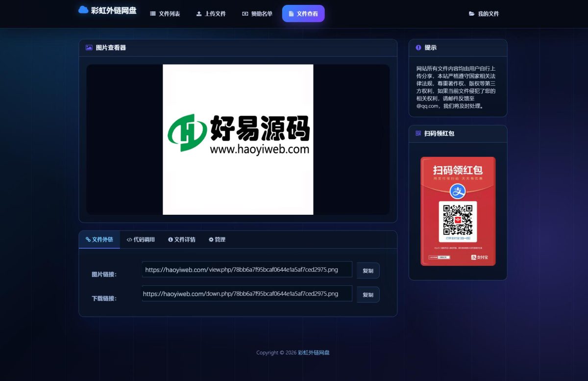Click the info icon in 文件详情 tab
Viewport: 588px width, 381px height.
tap(171, 240)
